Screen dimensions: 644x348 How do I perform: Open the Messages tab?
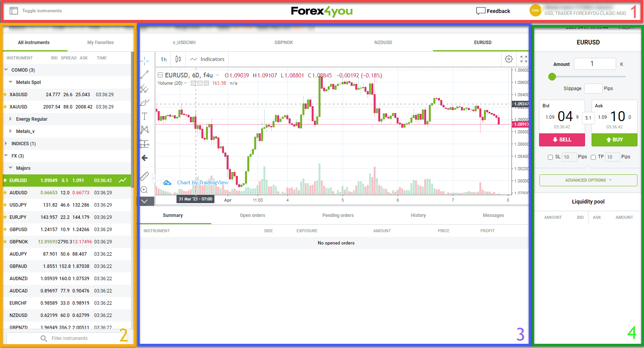click(493, 215)
